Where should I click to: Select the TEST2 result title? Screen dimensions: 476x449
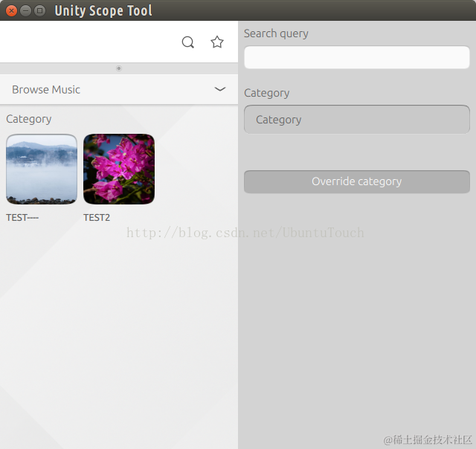(97, 218)
